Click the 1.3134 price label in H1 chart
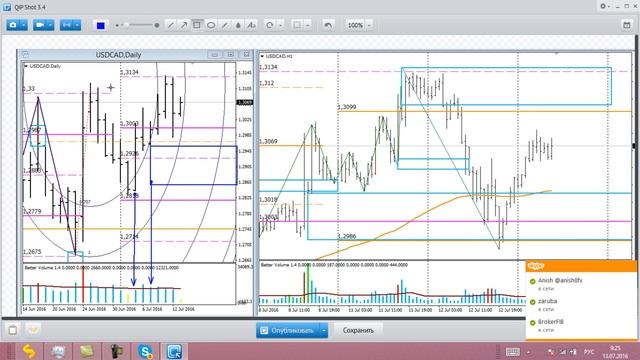 (268, 67)
